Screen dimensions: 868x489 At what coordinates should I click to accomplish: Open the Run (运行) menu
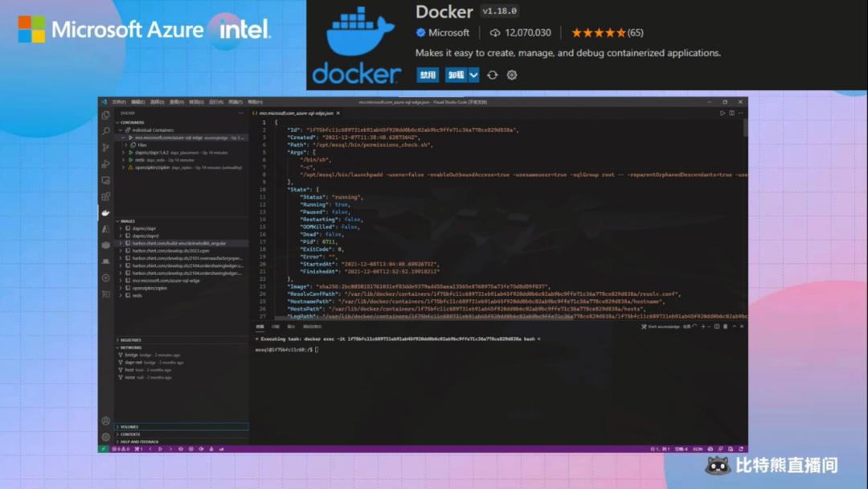click(x=216, y=102)
